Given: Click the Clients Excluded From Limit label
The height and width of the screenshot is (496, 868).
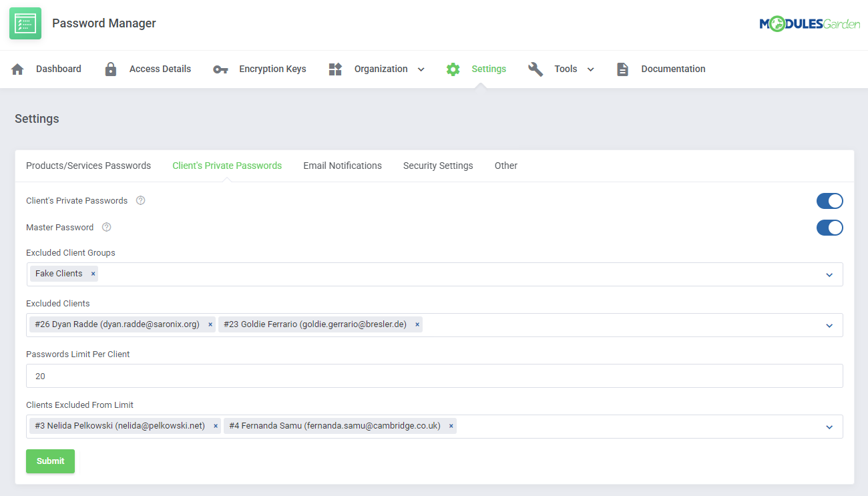Looking at the screenshot, I should (x=80, y=405).
